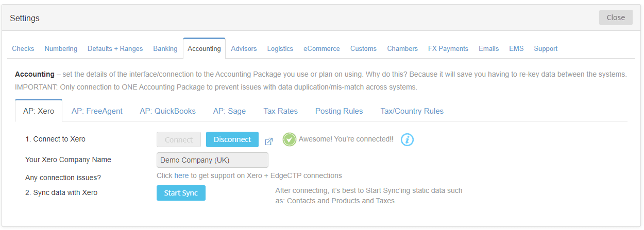Click the greyed-out Connect button
Image resolution: width=644 pixels, height=230 pixels.
(x=179, y=139)
